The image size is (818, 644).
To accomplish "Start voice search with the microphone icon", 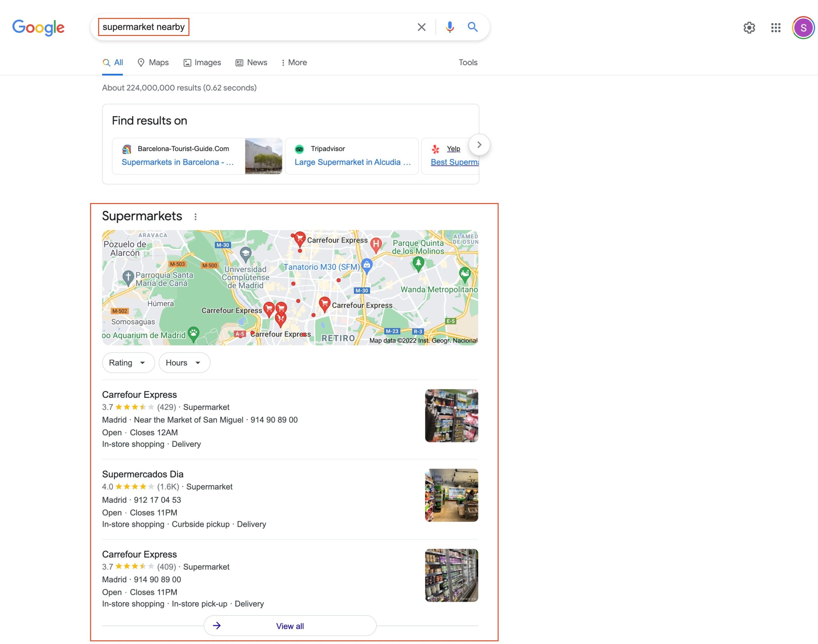I will click(449, 27).
